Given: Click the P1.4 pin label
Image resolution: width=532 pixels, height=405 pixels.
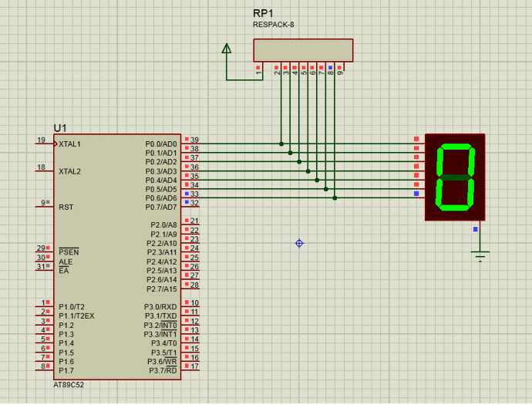Looking at the screenshot, I should point(66,343).
